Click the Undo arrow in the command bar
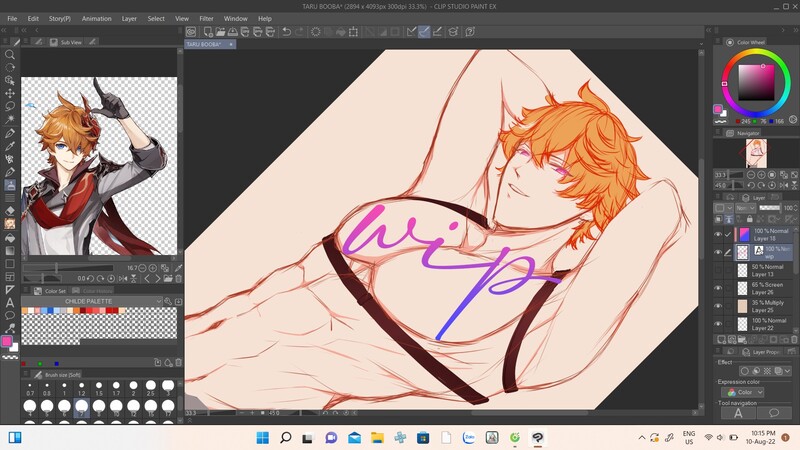 (x=287, y=32)
